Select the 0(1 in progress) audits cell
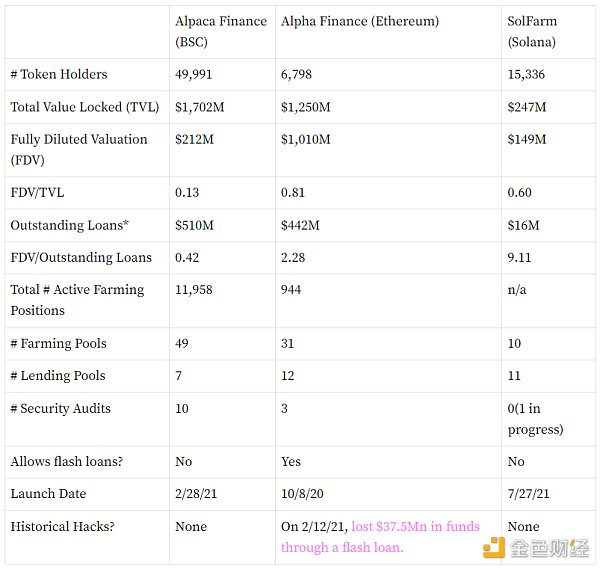600x569 pixels. coord(535,419)
